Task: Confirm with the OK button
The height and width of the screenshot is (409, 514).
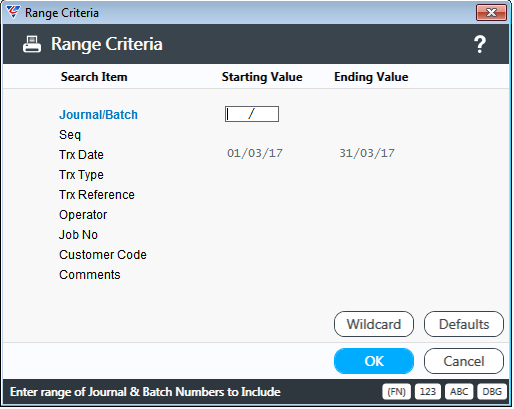Action: (x=374, y=361)
